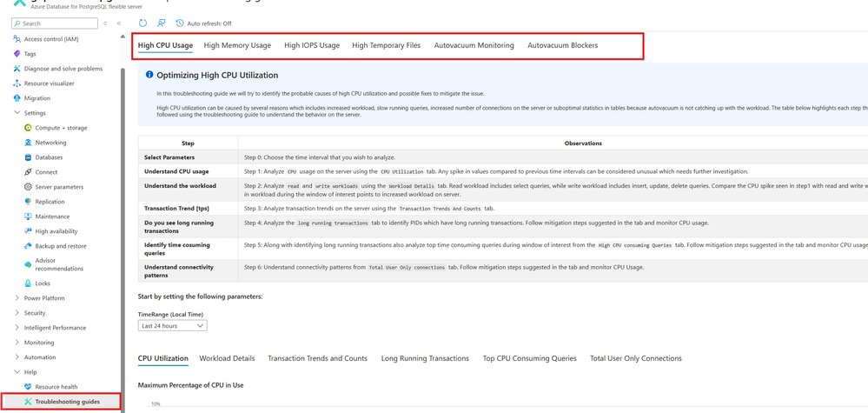The height and width of the screenshot is (413, 868).
Task: Click the info icon beside Optimizing High CPU Utilization
Action: coord(149,75)
